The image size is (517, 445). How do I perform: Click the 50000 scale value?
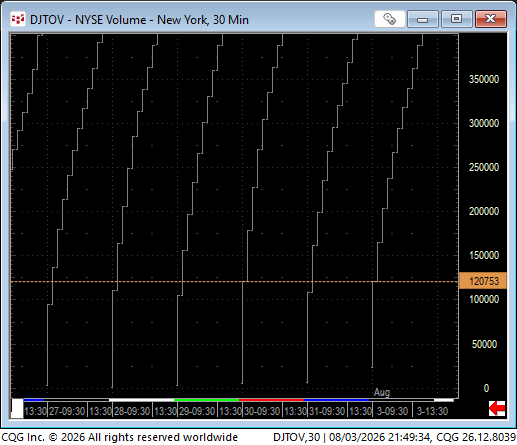484,344
